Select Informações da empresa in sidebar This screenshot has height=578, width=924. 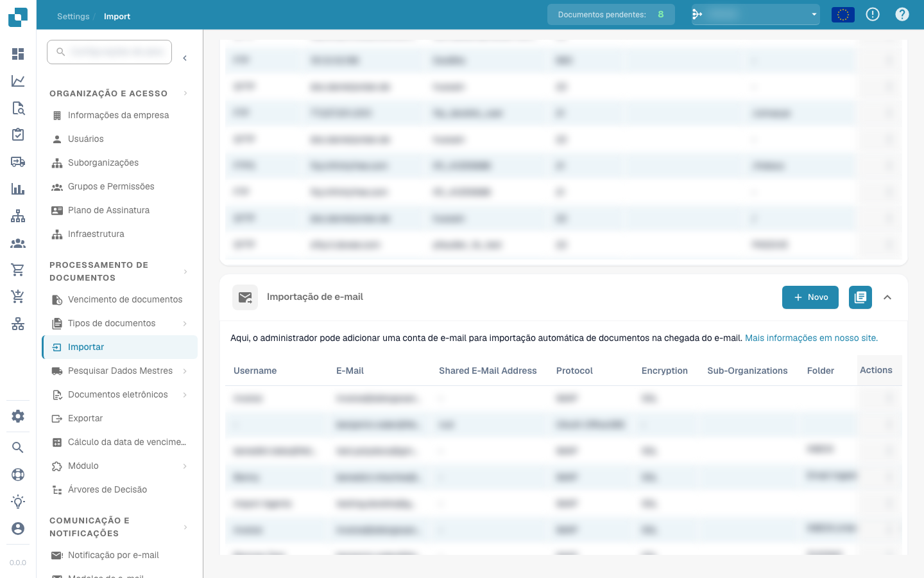click(119, 116)
